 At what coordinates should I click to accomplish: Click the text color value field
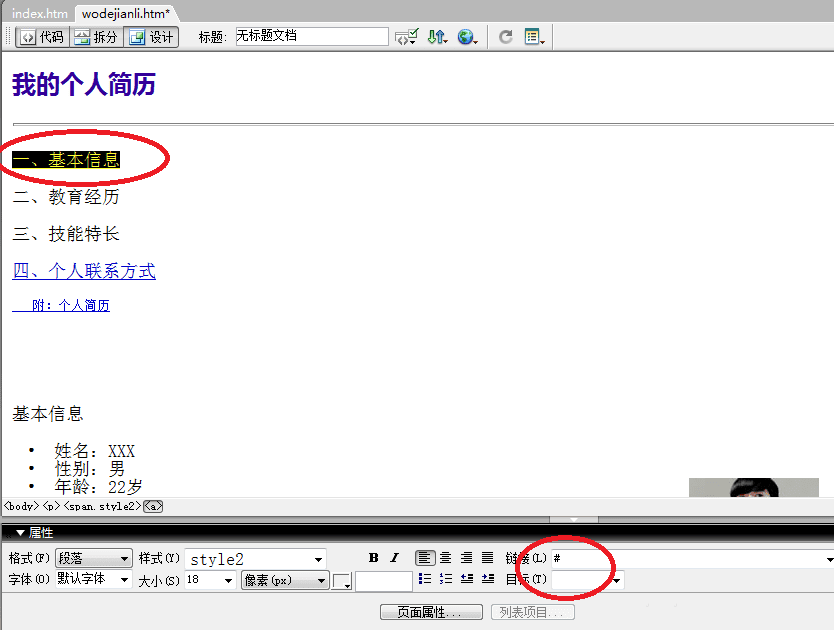383,581
